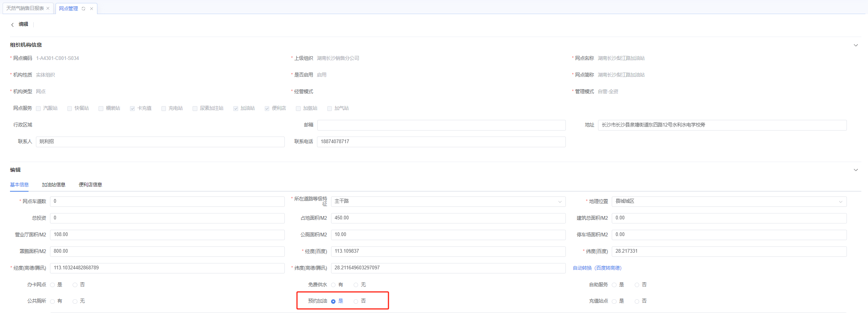This screenshot has height=313, width=868.
Task: Open the 地理位置 dropdown
Action: pyautogui.click(x=729, y=201)
